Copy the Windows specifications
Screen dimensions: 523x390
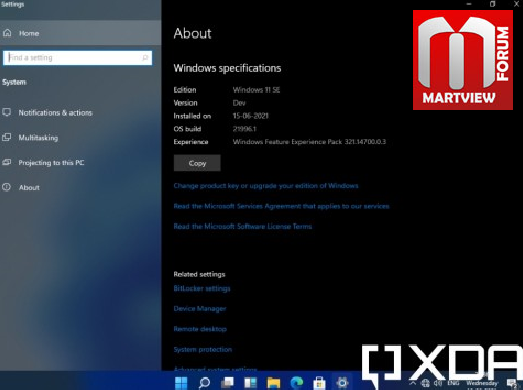(197, 163)
